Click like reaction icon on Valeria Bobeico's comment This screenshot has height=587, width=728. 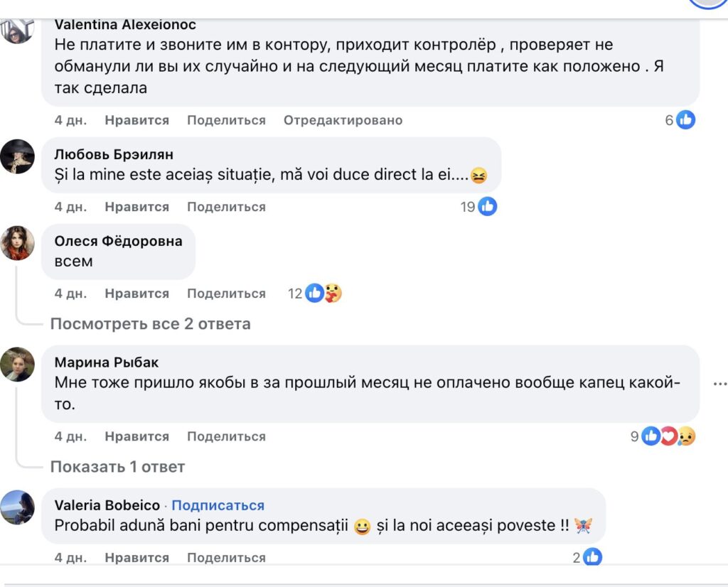tap(593, 558)
